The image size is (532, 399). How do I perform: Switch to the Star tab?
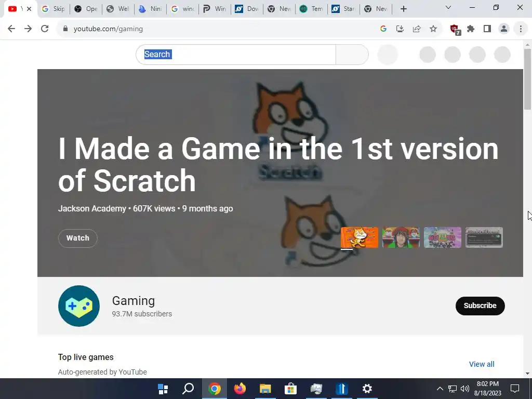(344, 9)
